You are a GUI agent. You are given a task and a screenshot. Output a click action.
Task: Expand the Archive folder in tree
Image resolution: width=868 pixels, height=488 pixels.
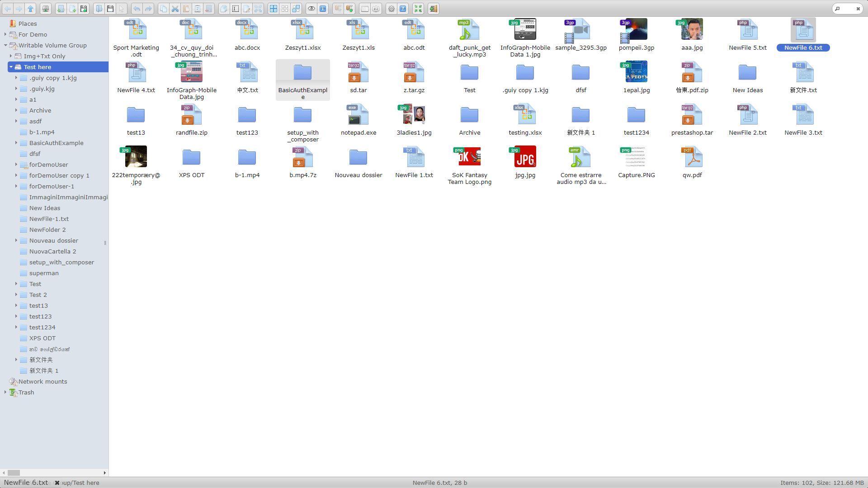pyautogui.click(x=16, y=110)
